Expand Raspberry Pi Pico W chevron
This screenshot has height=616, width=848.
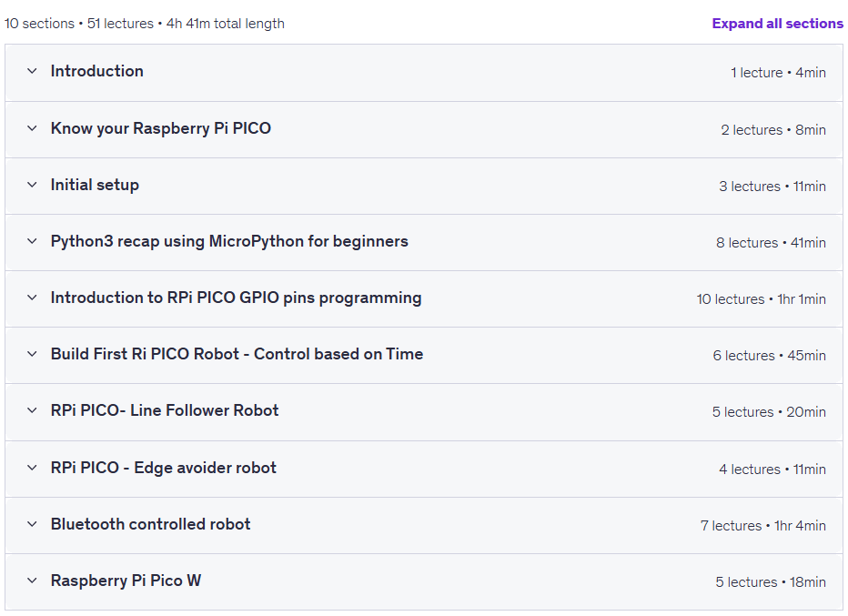point(32,581)
